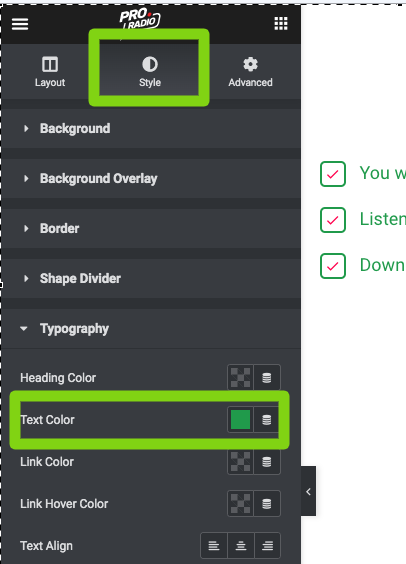
Task: Set text alignment to right
Action: [x=267, y=546]
